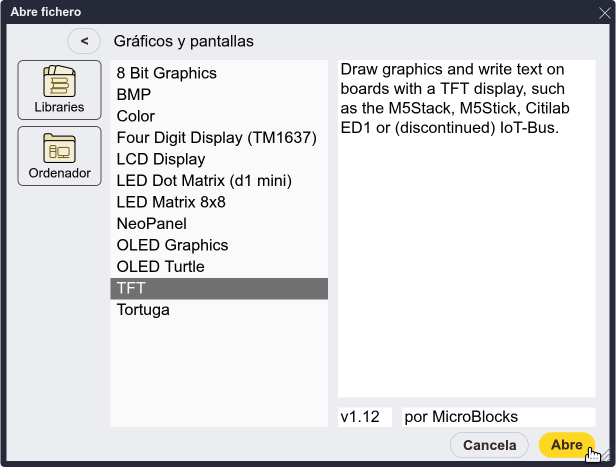
Task: Choose LED Dot Matrix (d1 mini)
Action: coord(219,181)
